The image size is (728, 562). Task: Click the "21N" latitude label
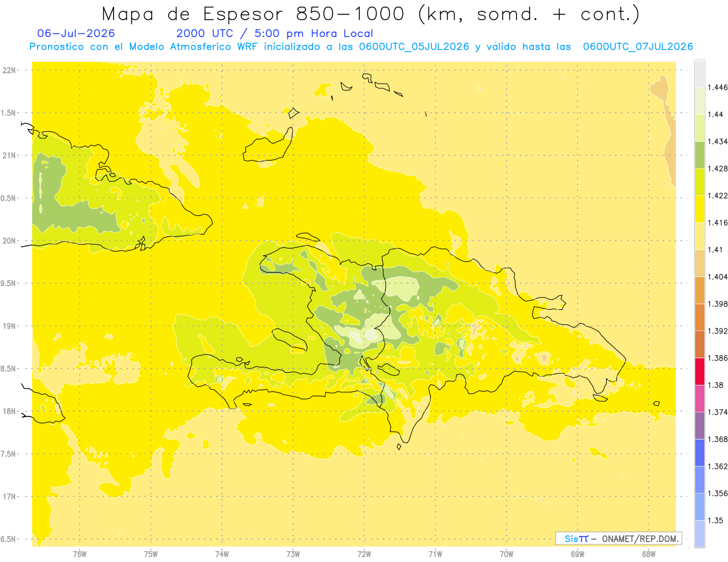(9, 156)
